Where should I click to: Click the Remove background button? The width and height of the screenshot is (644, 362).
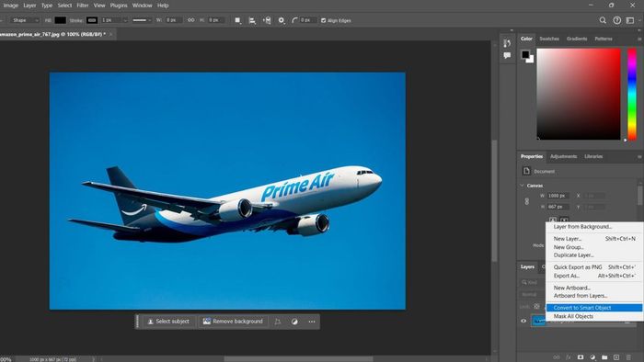click(x=233, y=322)
